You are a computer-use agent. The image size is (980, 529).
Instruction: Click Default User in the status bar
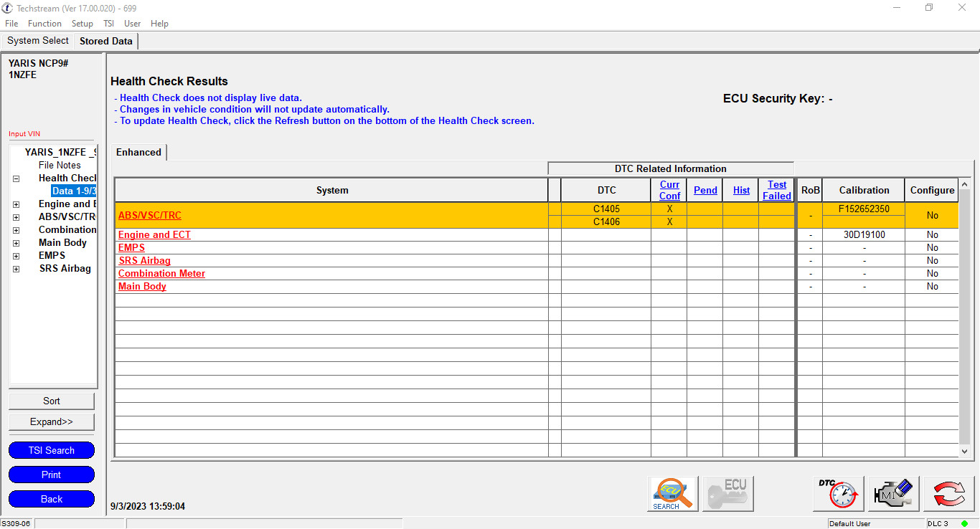coord(849,524)
